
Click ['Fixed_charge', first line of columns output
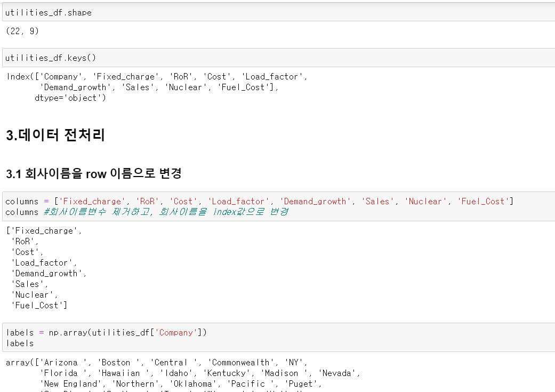44,231
